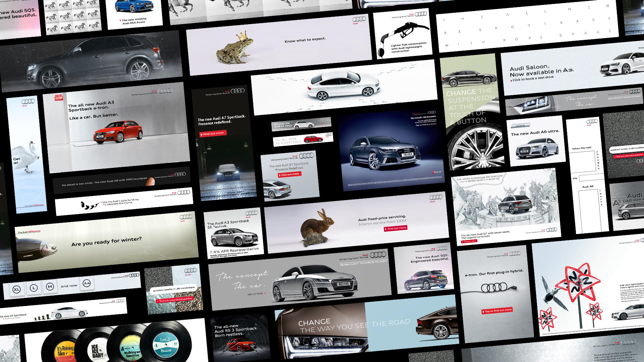This screenshot has height=362, width=644.
Task: Open the new 444bhp RS4 Avant ad
Action: click(x=134, y=13)
